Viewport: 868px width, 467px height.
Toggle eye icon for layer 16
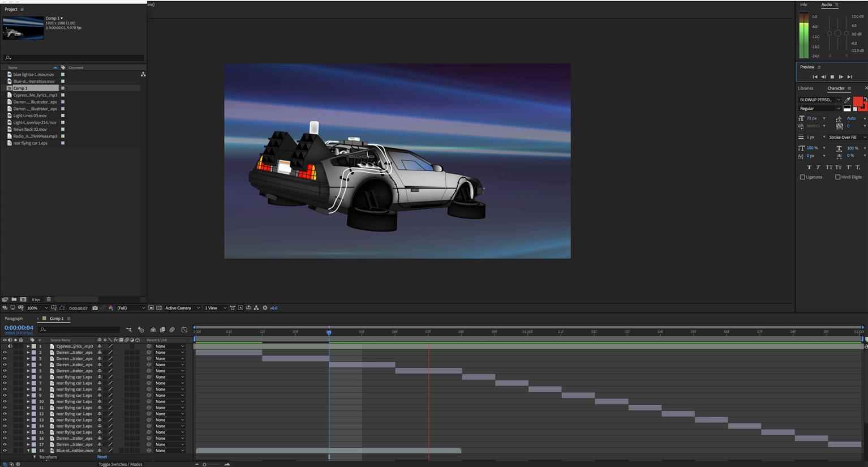(x=5, y=438)
